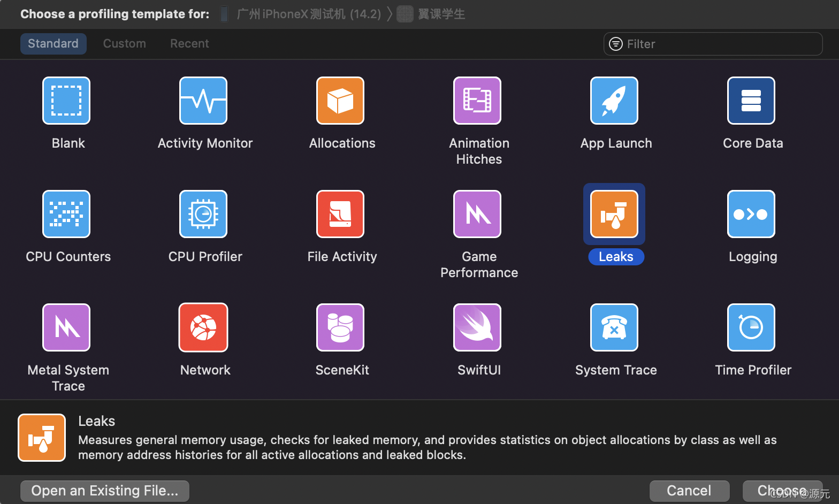This screenshot has width=839, height=504.
Task: Open the 翼课学生 target app selector
Action: (x=431, y=14)
